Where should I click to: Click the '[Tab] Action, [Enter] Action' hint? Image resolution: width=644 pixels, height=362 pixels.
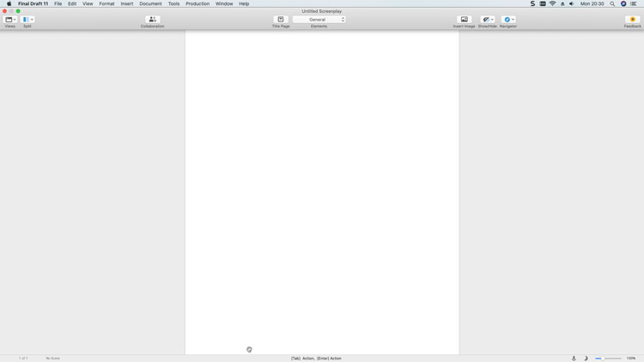(316, 359)
